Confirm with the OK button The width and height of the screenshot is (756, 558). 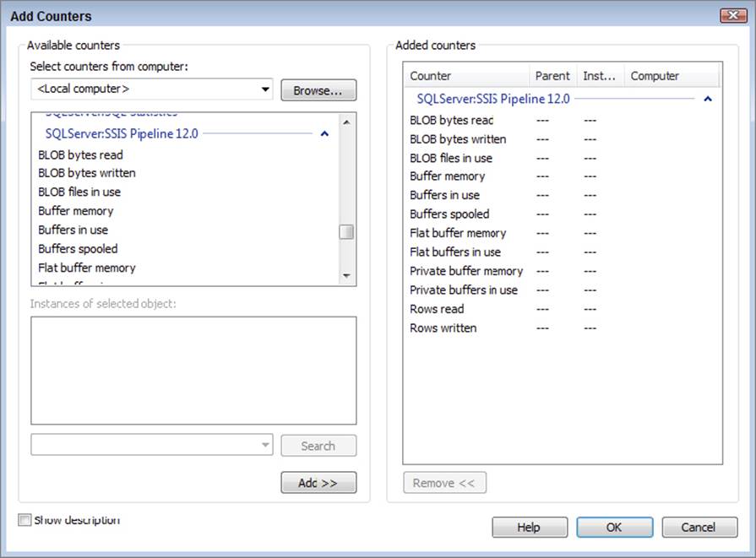pos(615,527)
